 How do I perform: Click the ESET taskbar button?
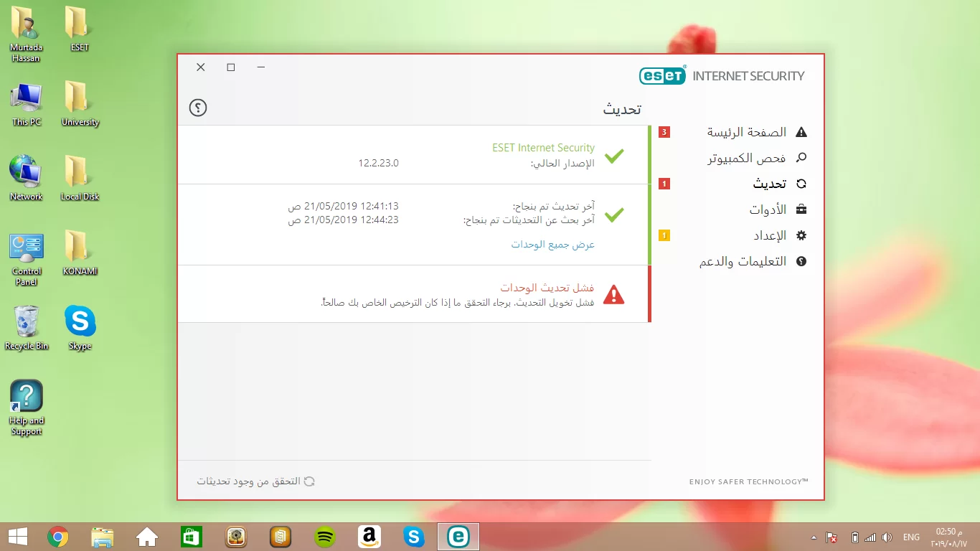(x=458, y=537)
